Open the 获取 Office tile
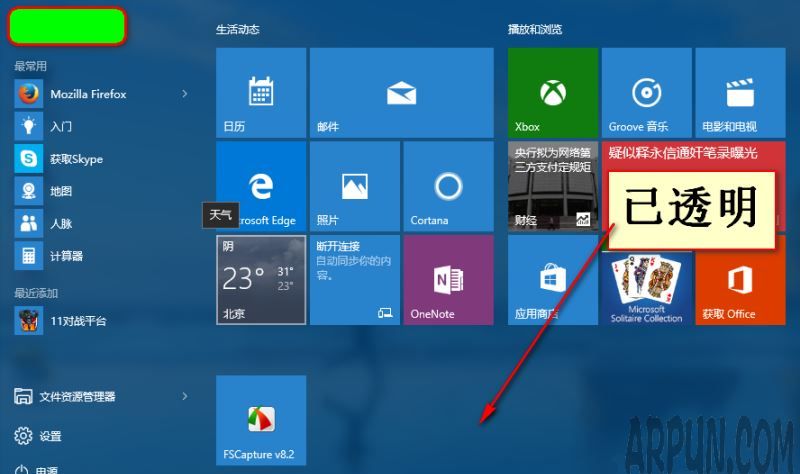800x474 pixels. [740, 287]
